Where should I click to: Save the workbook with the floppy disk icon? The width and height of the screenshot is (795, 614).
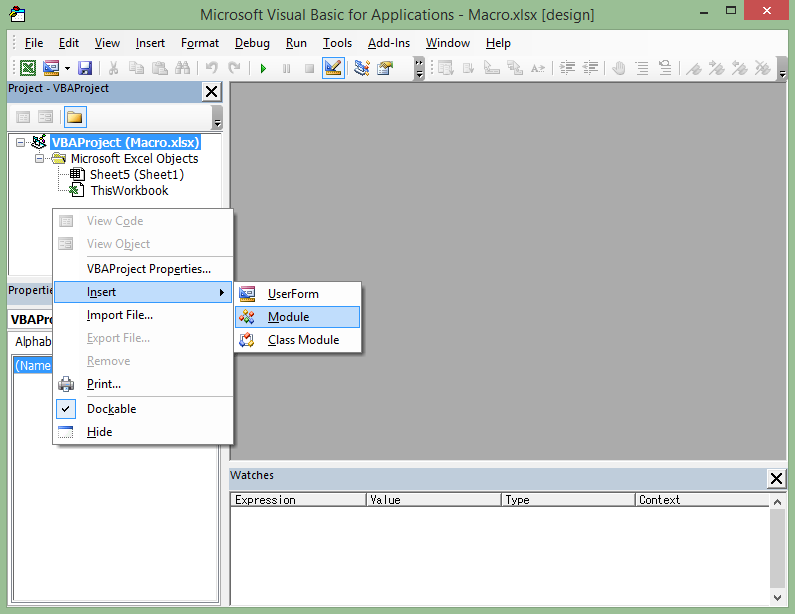85,68
